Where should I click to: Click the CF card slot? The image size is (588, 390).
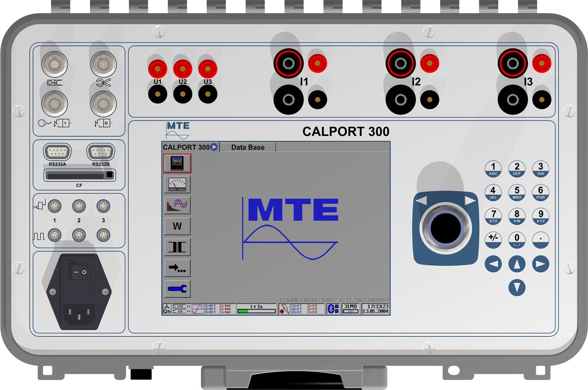(79, 175)
